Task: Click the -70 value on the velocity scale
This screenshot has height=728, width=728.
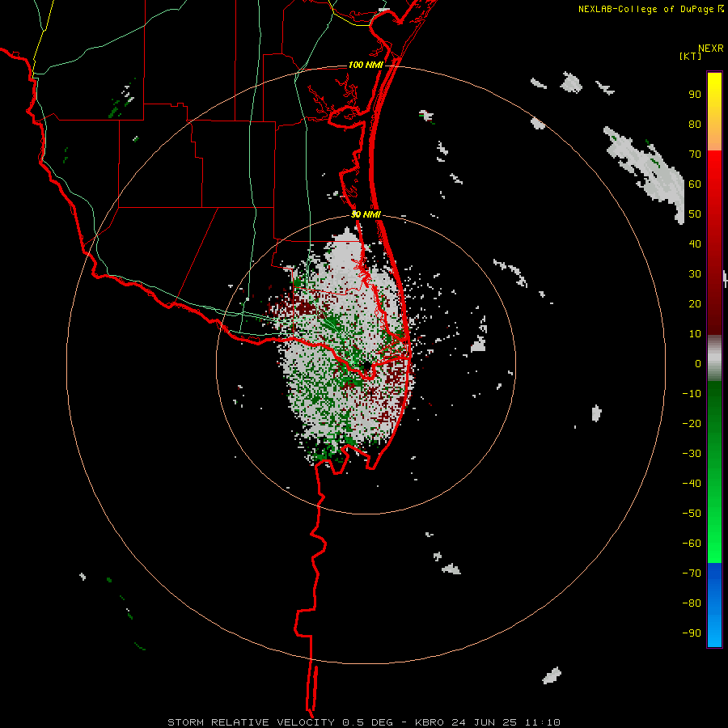Action: point(692,574)
